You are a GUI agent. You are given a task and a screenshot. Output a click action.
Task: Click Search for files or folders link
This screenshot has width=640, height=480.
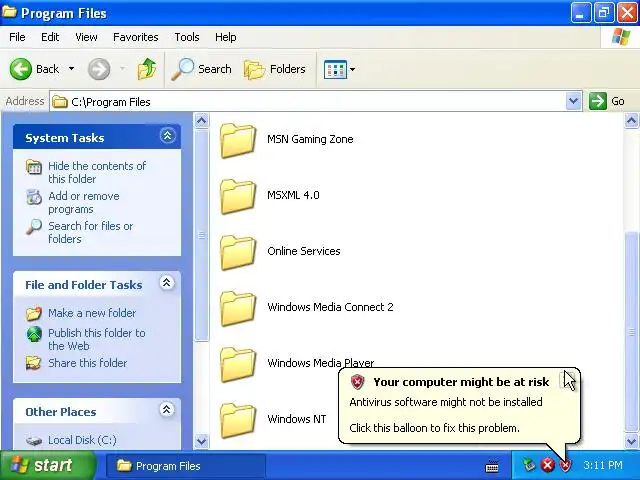click(91, 232)
